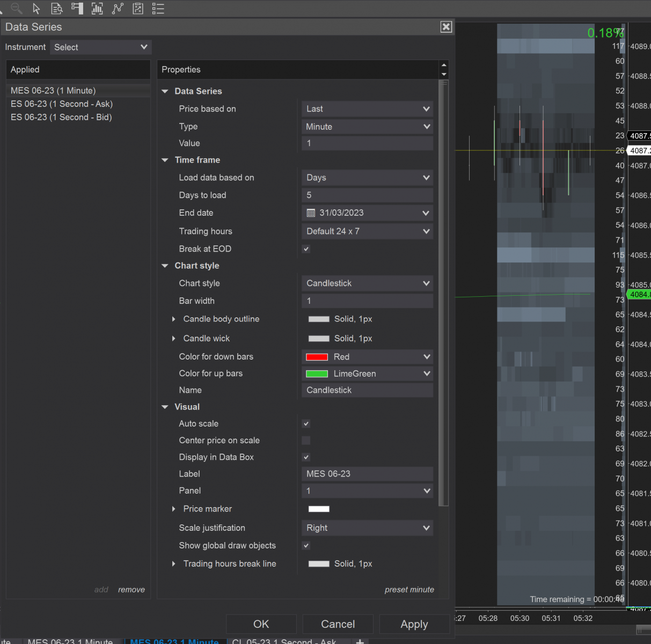The width and height of the screenshot is (651, 644).
Task: Select the cursor pointer tool
Action: pos(36,9)
